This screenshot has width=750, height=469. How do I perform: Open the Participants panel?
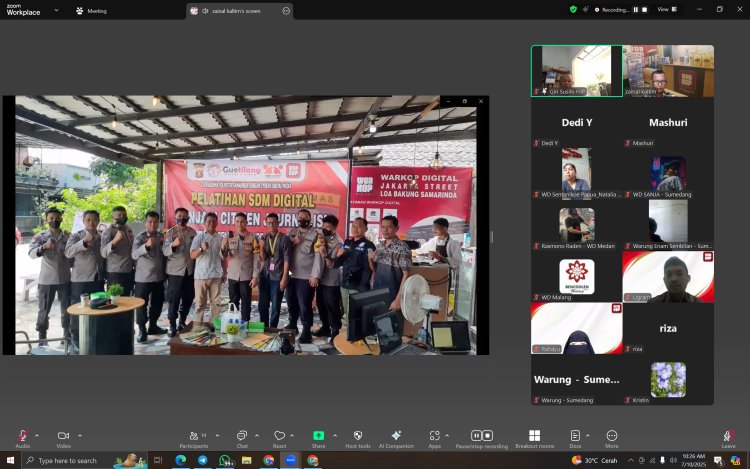196,437
